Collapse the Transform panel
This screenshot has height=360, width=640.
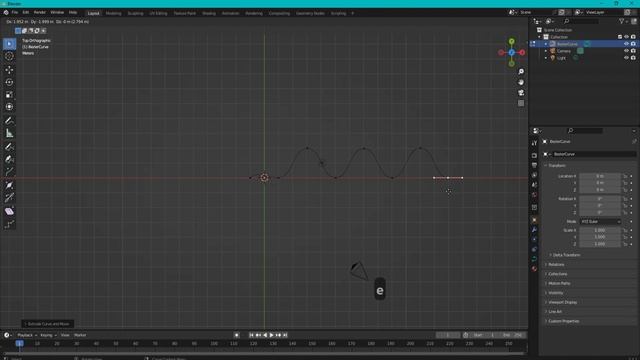point(556,165)
